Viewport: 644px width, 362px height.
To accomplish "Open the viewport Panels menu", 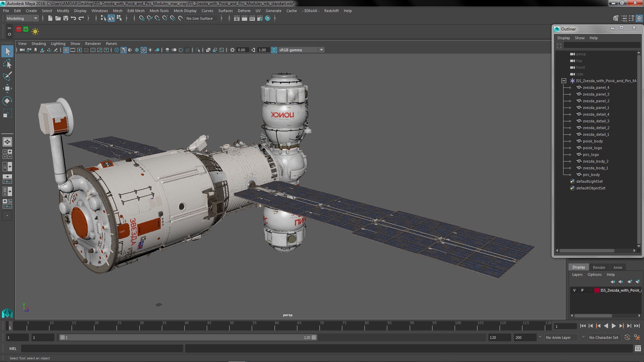I will click(x=111, y=44).
